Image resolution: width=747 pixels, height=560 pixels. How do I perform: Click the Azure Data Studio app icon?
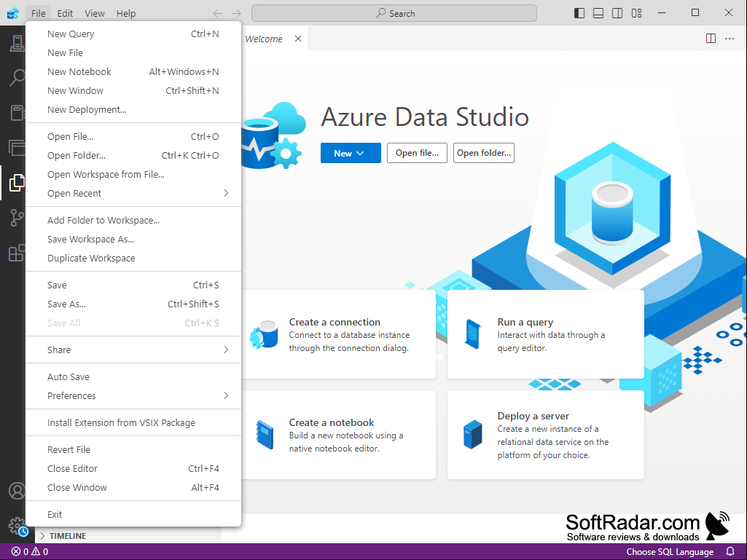point(13,13)
